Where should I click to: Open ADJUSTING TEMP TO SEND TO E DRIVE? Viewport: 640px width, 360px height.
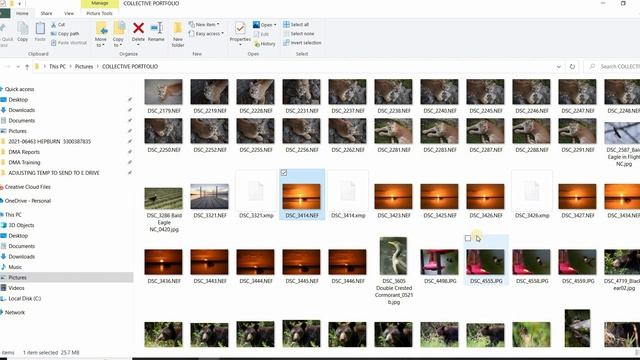click(x=53, y=173)
